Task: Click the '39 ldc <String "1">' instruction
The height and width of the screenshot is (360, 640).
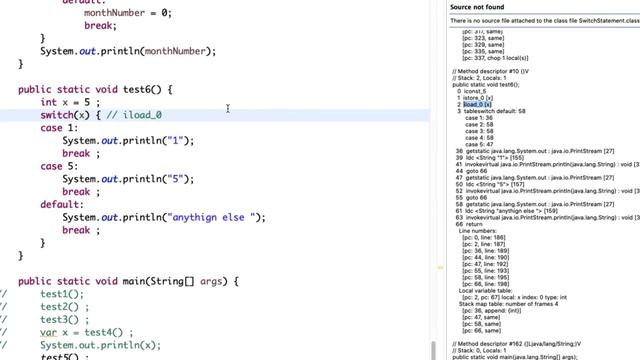Action: tap(490, 158)
